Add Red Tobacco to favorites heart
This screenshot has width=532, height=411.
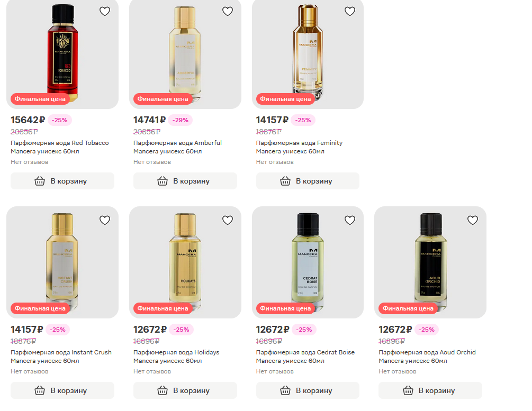coord(105,11)
